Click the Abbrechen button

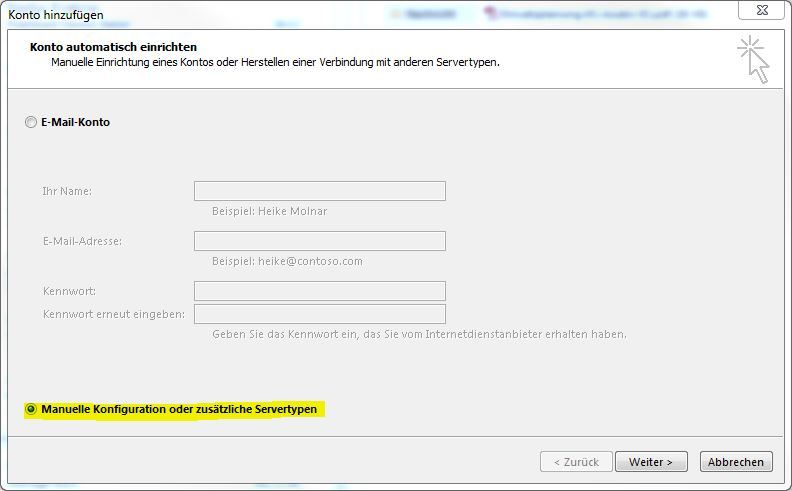click(x=736, y=462)
